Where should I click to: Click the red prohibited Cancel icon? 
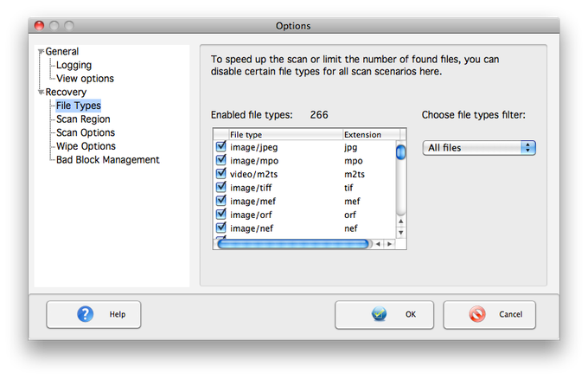(x=477, y=314)
